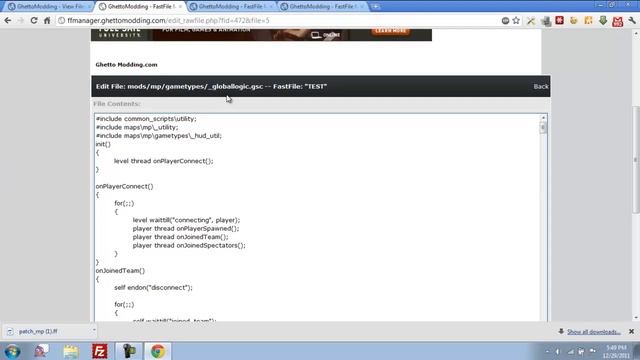
Task: Click the line 'player thread onPlayerSpawned();'
Action: [x=186, y=229]
